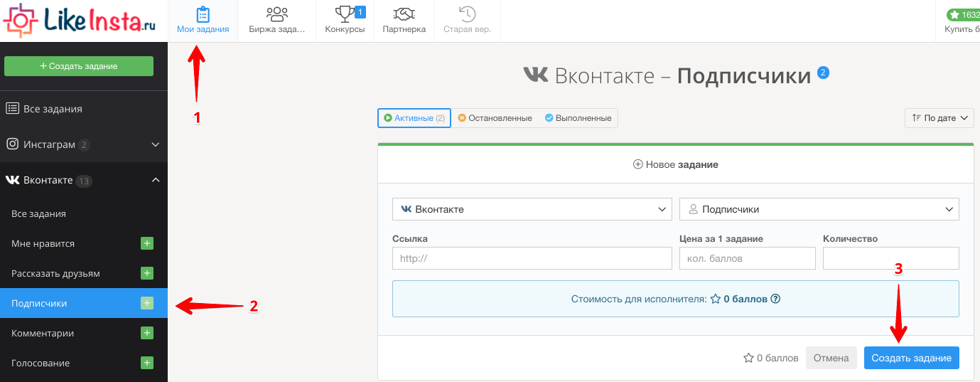Viewport: 980px width, 382px height.
Task: Focus the Цена за 1 задание field
Action: pos(748,258)
